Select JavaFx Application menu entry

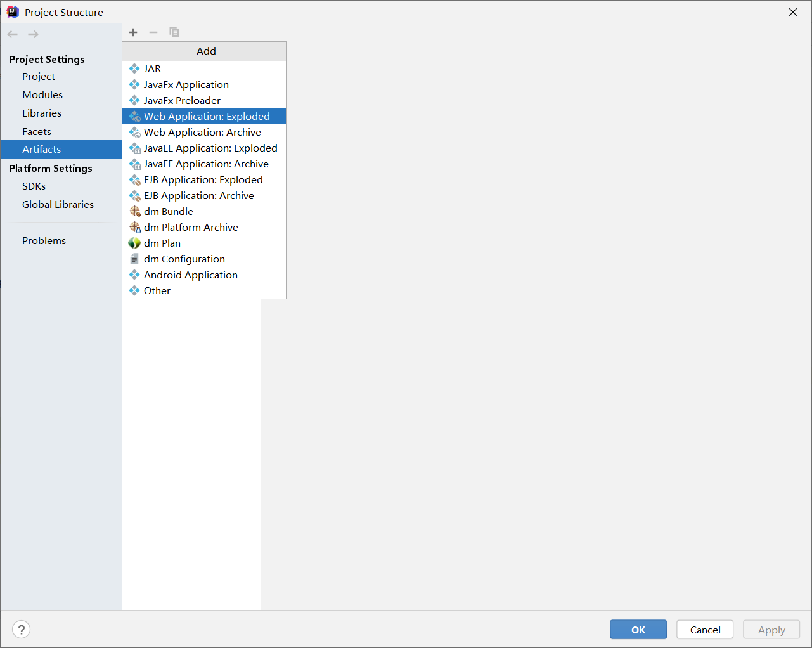click(x=204, y=84)
